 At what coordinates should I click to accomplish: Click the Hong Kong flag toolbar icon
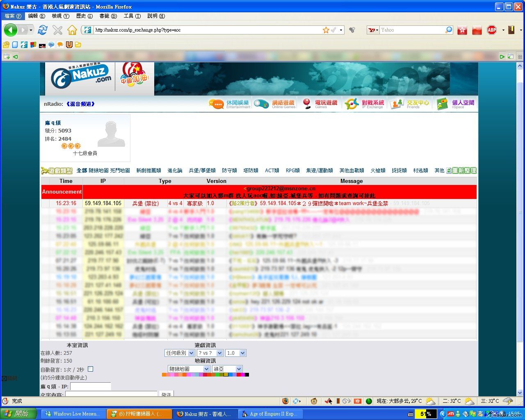click(x=462, y=30)
